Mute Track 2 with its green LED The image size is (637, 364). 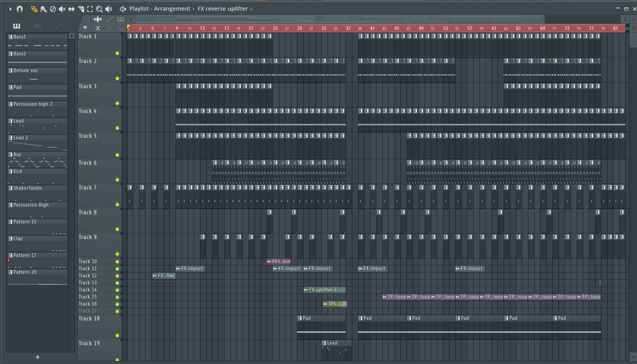click(x=117, y=79)
